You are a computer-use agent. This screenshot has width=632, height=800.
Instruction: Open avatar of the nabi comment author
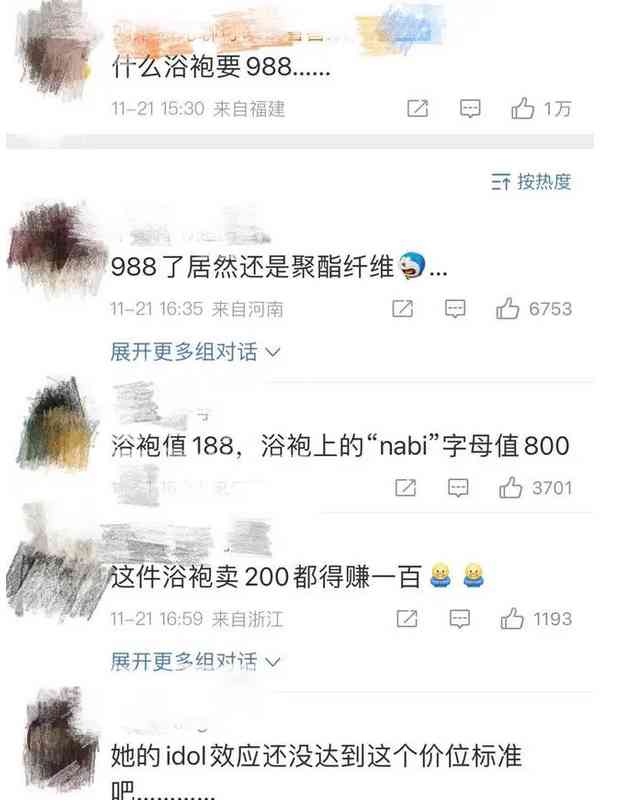click(x=57, y=424)
